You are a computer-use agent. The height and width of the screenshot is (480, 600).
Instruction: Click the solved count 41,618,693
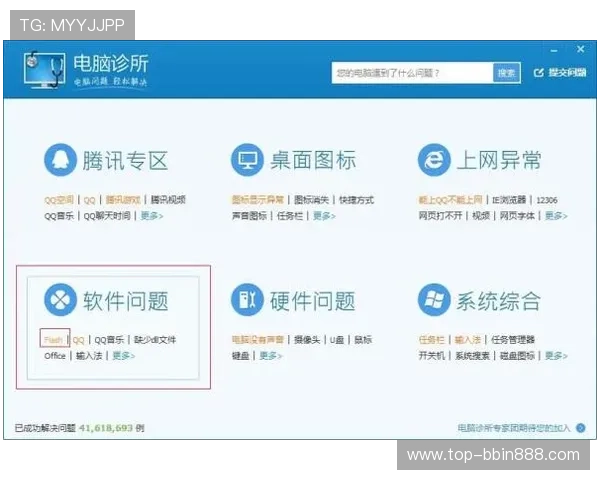tap(106, 428)
